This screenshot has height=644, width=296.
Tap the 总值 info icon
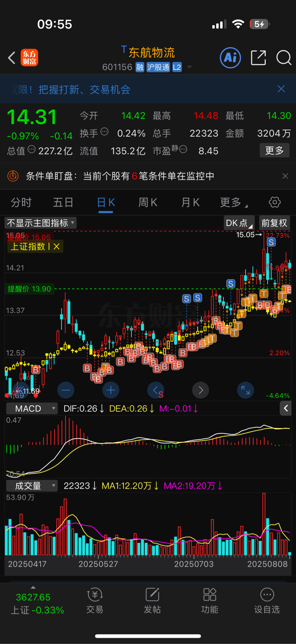pyautogui.click(x=32, y=149)
